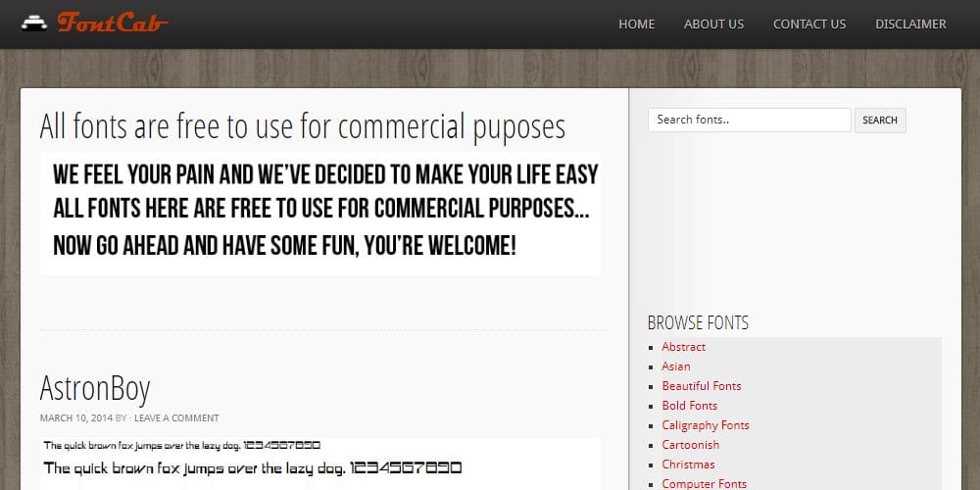
Task: Open the Christmas fonts category
Action: pyautogui.click(x=688, y=465)
